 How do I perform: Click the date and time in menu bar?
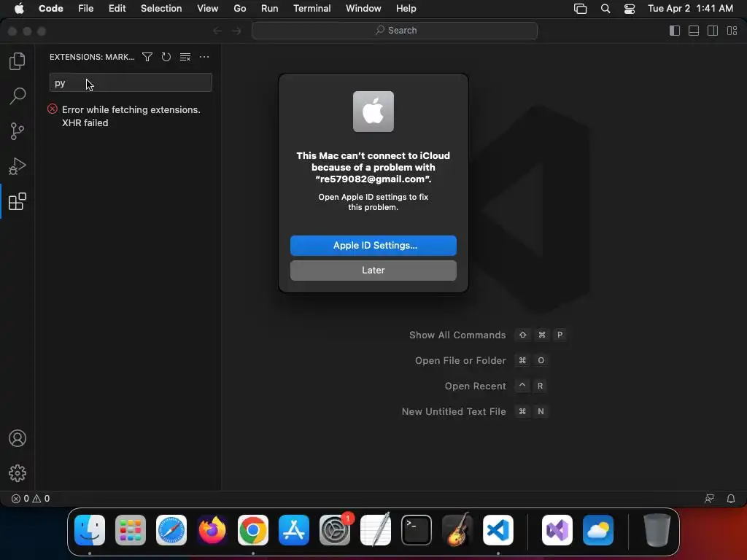click(x=690, y=9)
